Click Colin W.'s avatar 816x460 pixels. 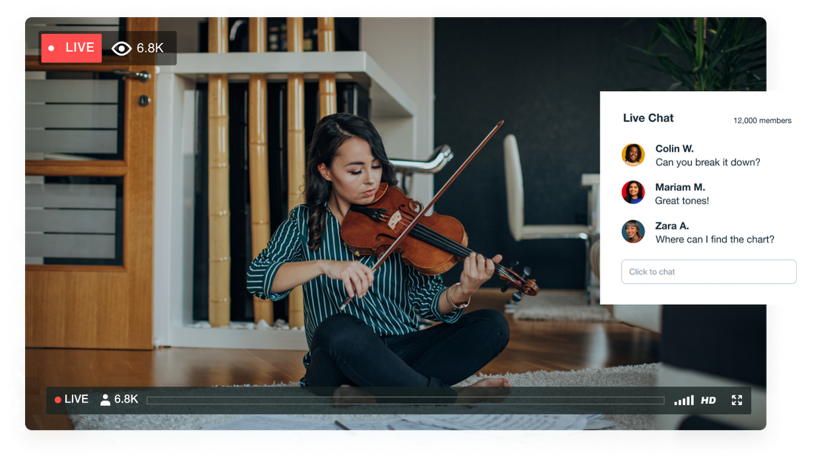click(x=633, y=155)
